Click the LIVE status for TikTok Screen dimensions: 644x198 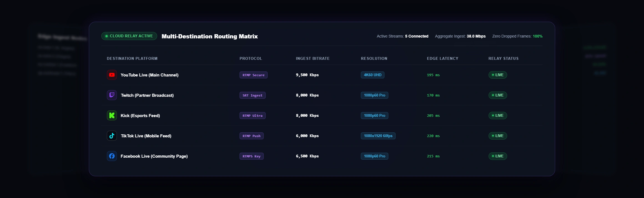click(498, 136)
